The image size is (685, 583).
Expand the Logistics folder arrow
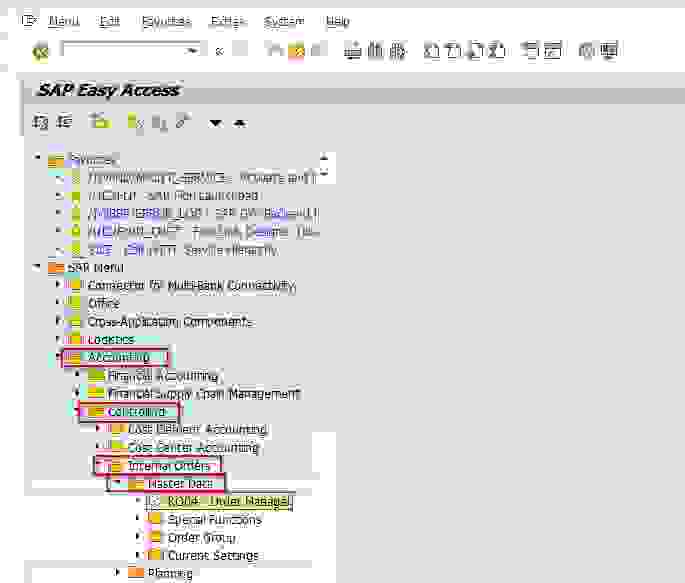(x=58, y=339)
